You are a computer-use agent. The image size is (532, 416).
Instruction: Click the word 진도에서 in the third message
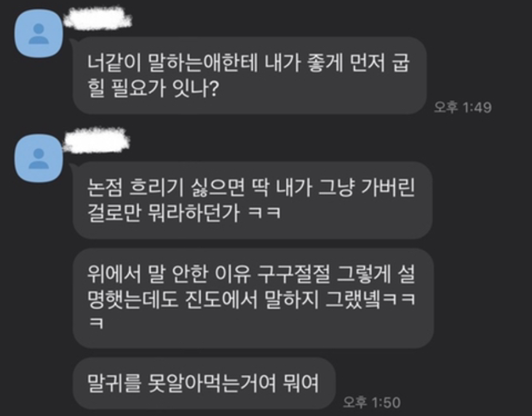221,299
